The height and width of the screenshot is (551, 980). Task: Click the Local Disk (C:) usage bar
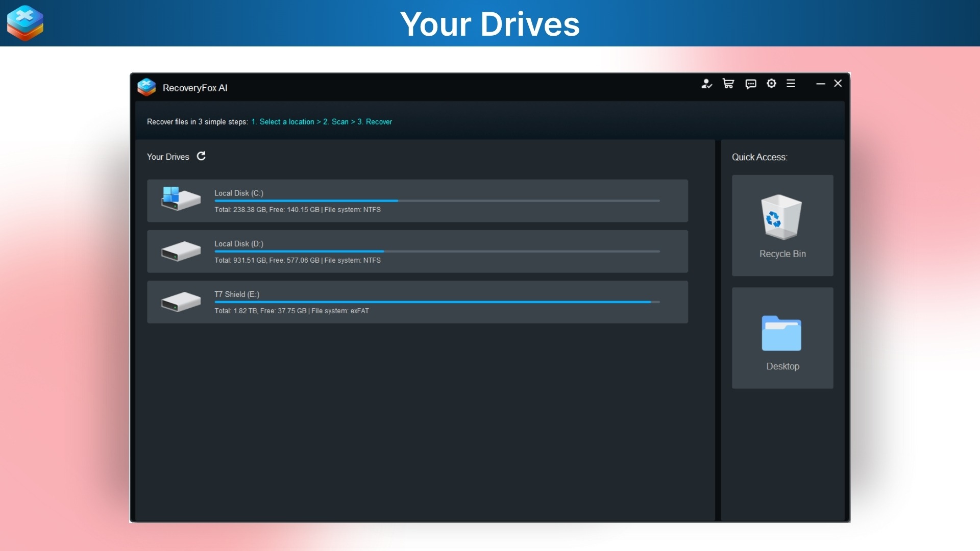coord(437,201)
